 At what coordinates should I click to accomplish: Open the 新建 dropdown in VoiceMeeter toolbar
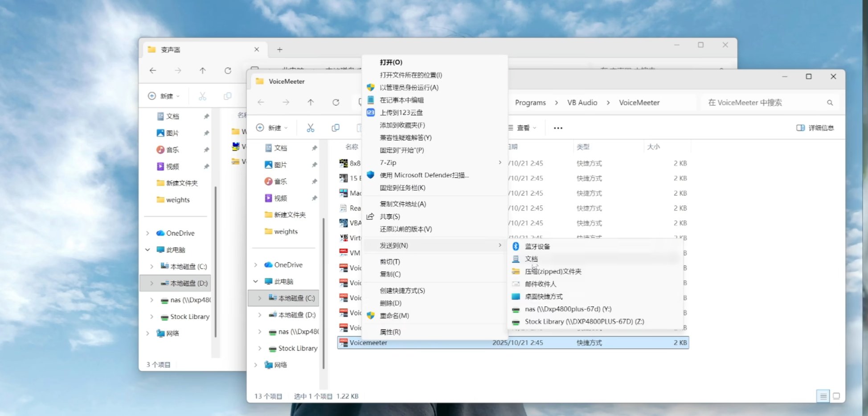click(x=272, y=128)
